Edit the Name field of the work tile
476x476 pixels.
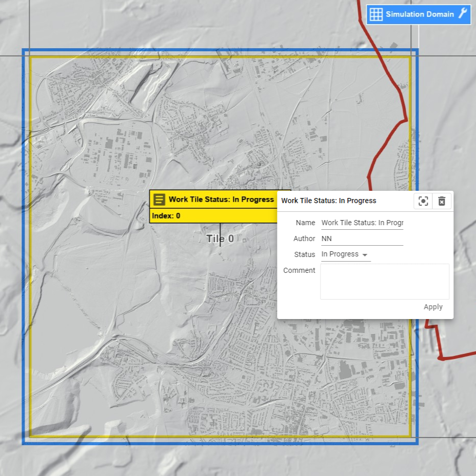[x=362, y=223]
